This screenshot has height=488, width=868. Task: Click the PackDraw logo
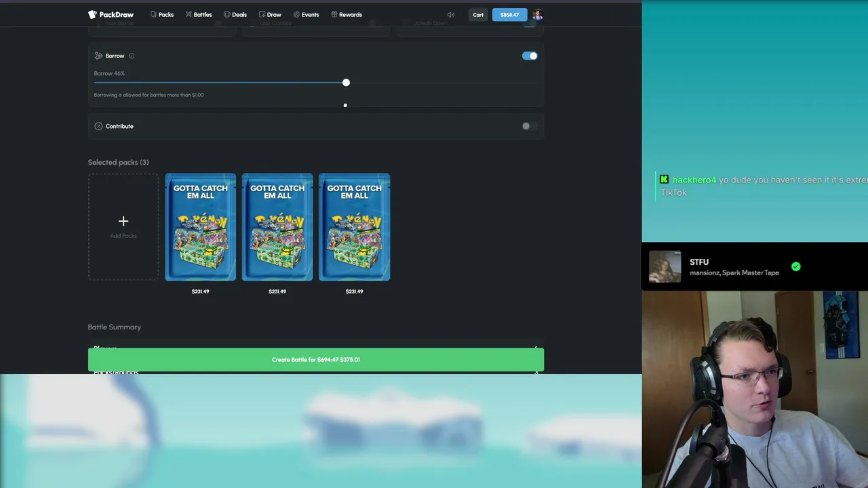(x=111, y=14)
